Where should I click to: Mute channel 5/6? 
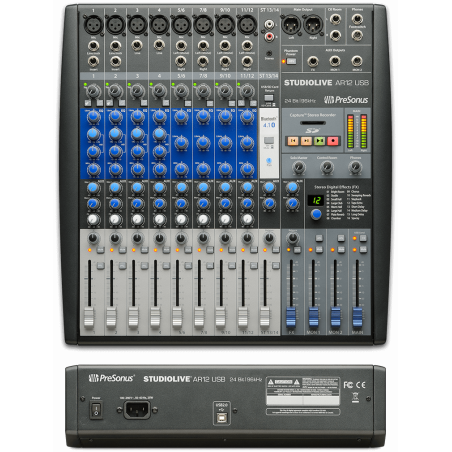tap(188, 250)
